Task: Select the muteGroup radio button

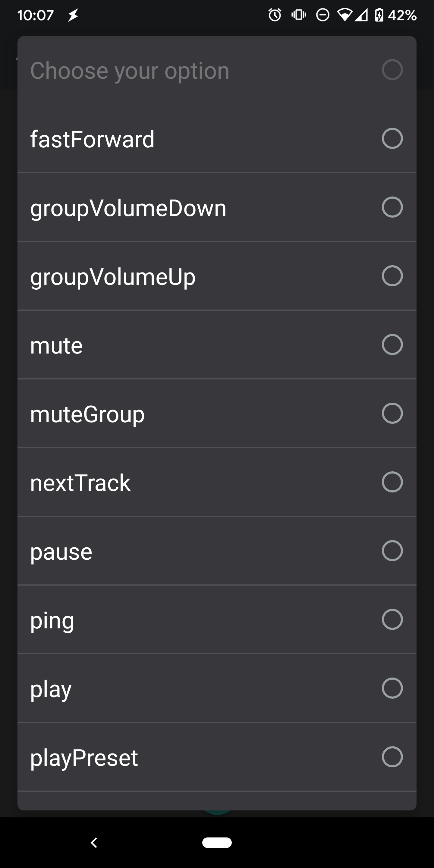Action: pos(392,413)
